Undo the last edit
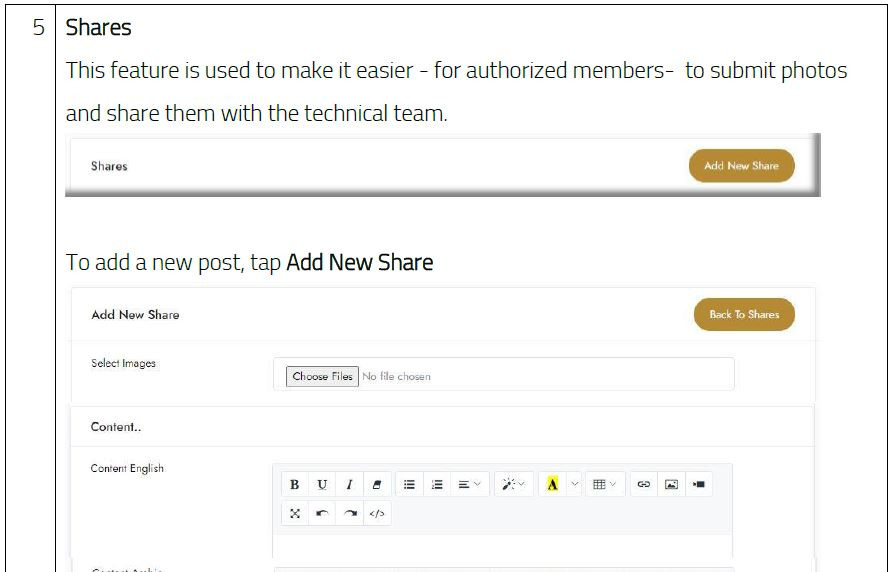The height and width of the screenshot is (572, 893). pyautogui.click(x=322, y=513)
